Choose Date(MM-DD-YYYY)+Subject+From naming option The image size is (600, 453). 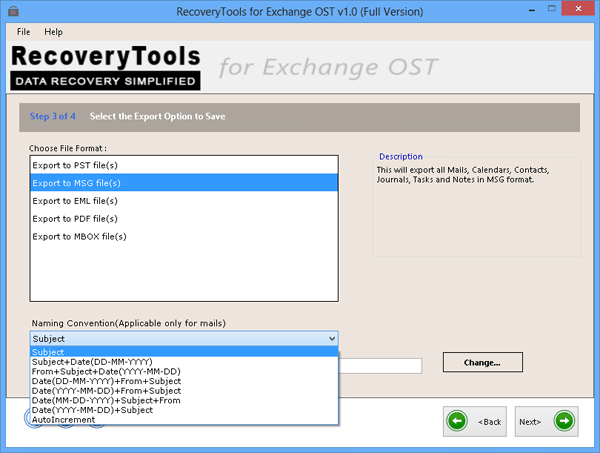tap(184, 400)
